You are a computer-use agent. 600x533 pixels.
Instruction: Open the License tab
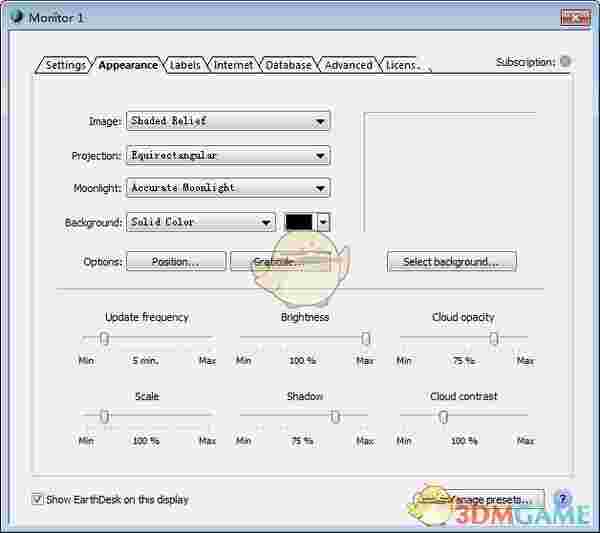403,65
